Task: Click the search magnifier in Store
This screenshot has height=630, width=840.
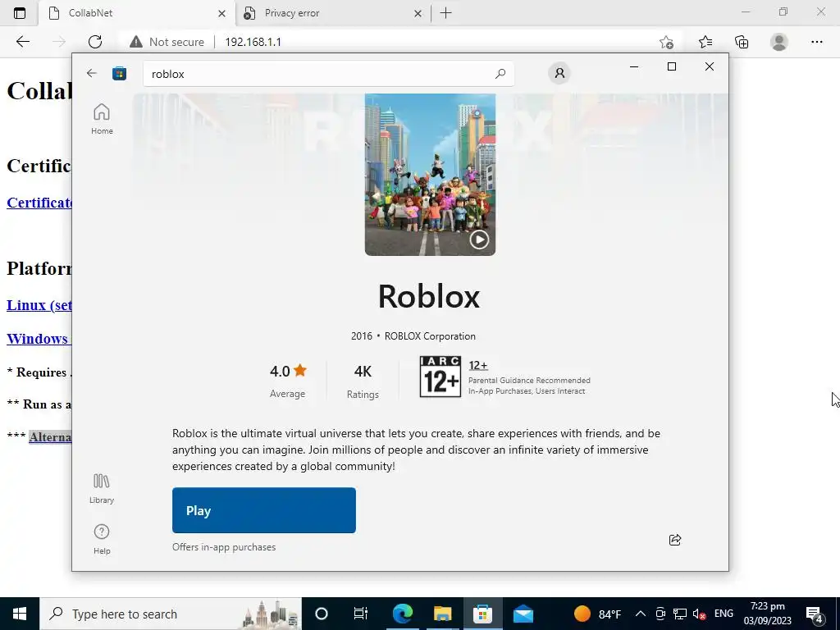Action: pos(500,74)
